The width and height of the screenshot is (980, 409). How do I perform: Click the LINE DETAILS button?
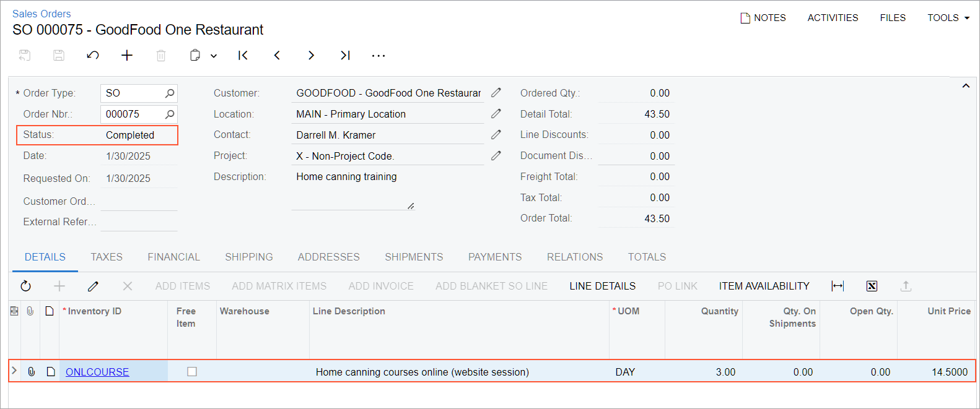click(x=602, y=286)
